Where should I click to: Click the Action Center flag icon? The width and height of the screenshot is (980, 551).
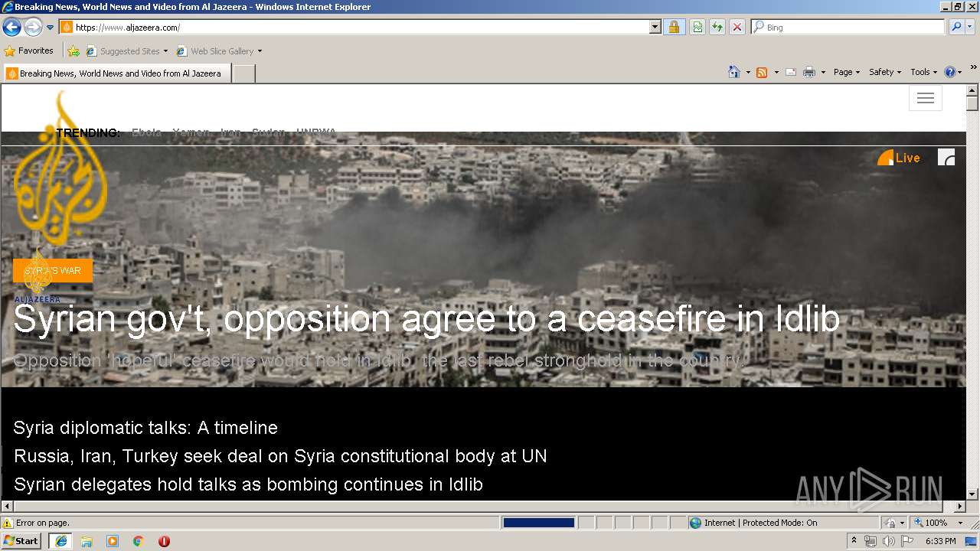pyautogui.click(x=907, y=541)
